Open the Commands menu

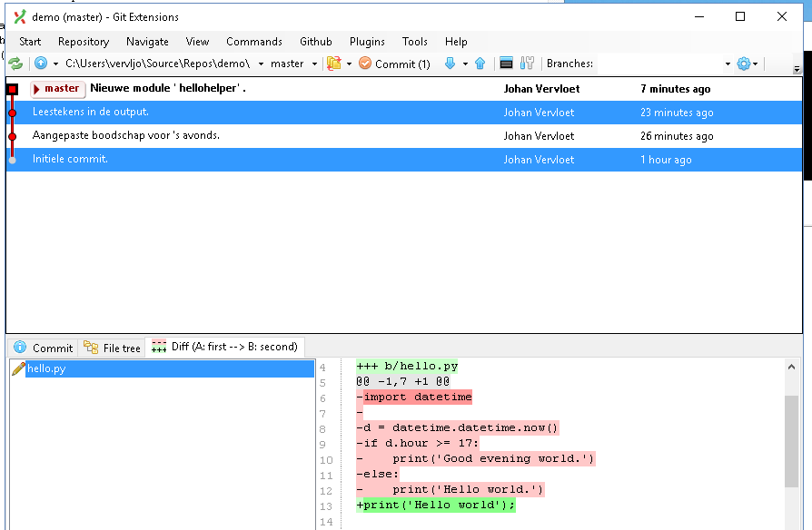(254, 42)
